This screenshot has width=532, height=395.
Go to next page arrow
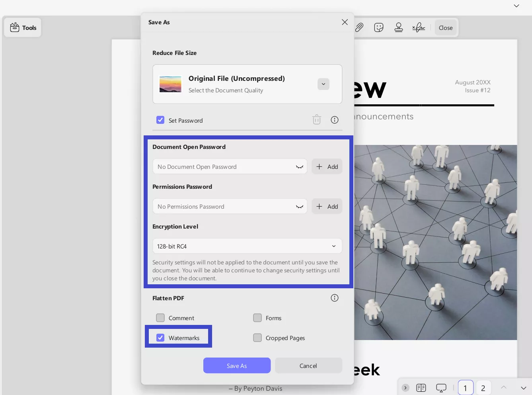point(524,388)
